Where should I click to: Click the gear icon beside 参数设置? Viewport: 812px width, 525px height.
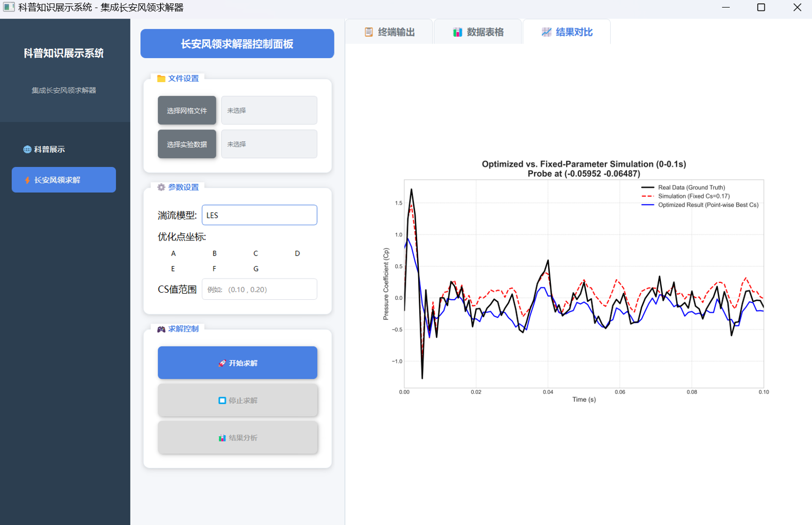[161, 187]
